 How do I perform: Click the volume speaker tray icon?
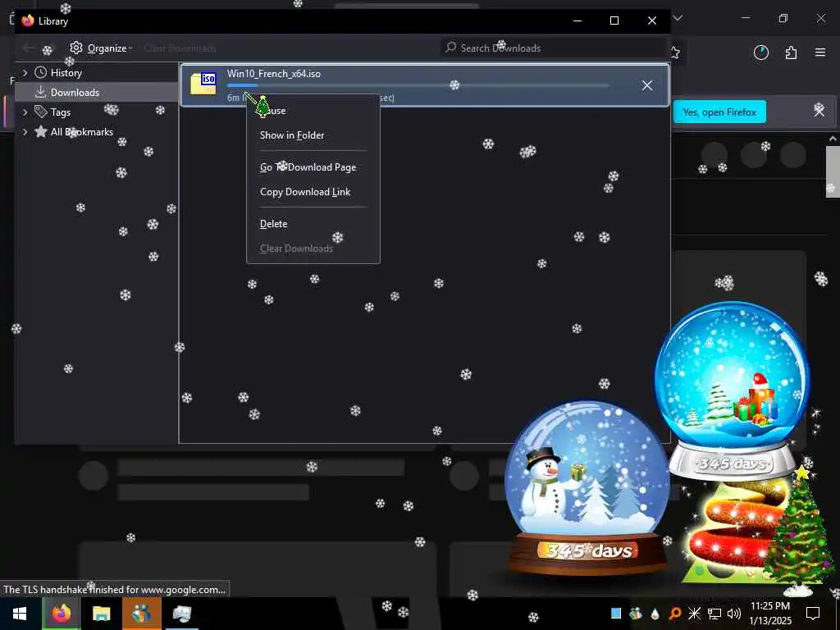[734, 614]
